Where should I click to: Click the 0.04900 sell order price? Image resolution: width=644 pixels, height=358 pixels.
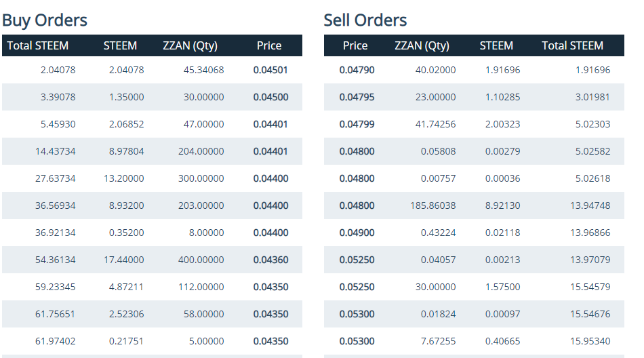click(x=357, y=233)
